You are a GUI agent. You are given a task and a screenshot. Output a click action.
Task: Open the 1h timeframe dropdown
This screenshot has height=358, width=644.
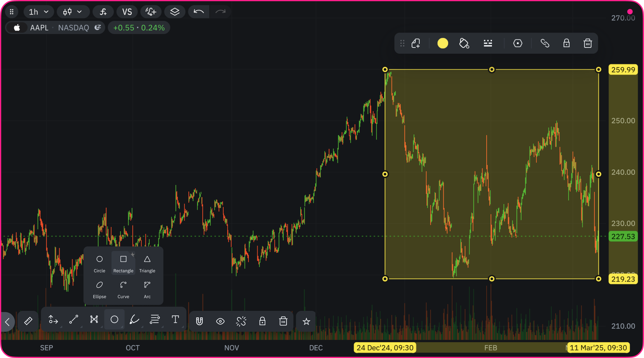point(39,12)
